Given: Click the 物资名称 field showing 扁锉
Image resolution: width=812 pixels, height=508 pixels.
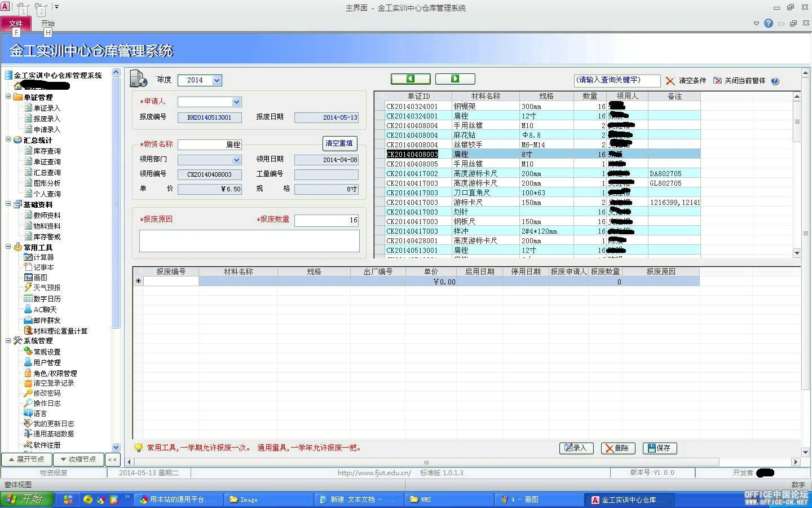Looking at the screenshot, I should pyautogui.click(x=209, y=144).
